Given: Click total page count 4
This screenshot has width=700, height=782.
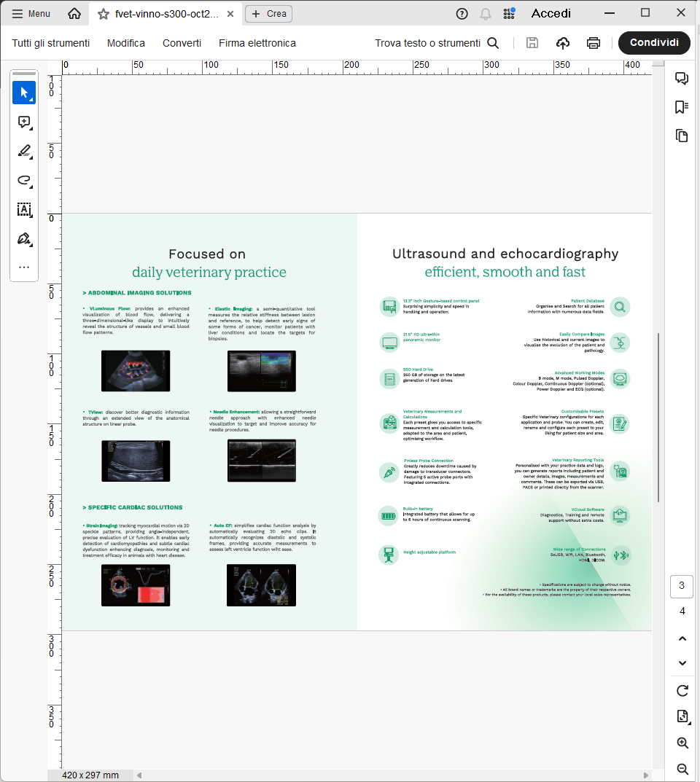Looking at the screenshot, I should click(682, 611).
